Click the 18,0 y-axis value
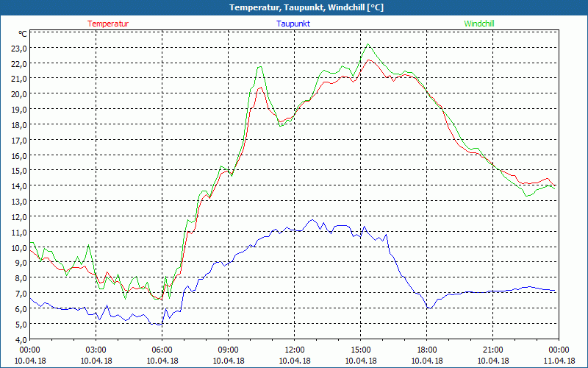Image resolution: width=588 pixels, height=368 pixels. (x=20, y=124)
